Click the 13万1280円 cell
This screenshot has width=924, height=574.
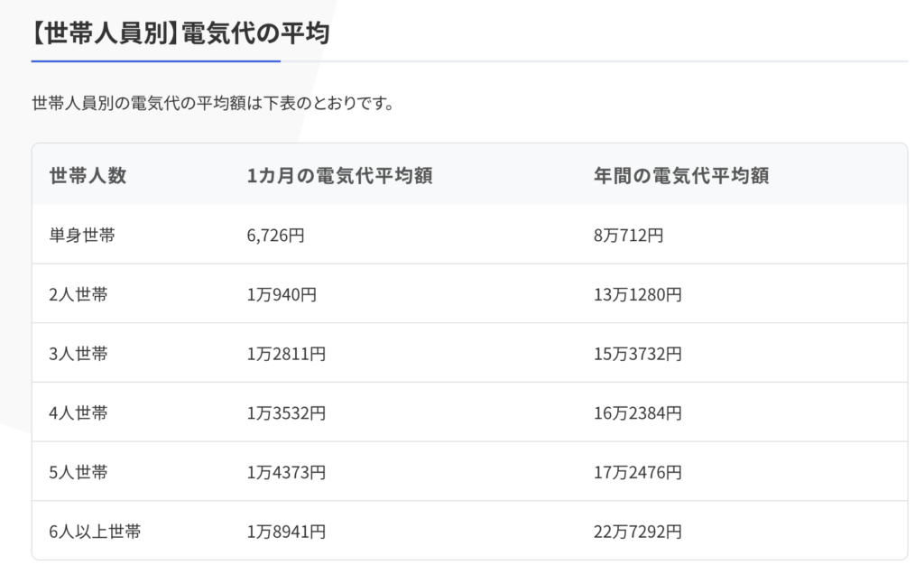pos(637,294)
